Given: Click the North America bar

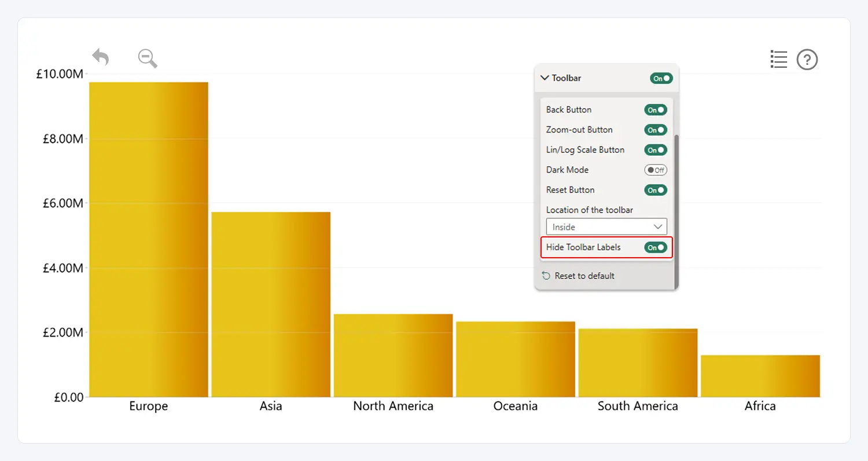Looking at the screenshot, I should tap(393, 355).
